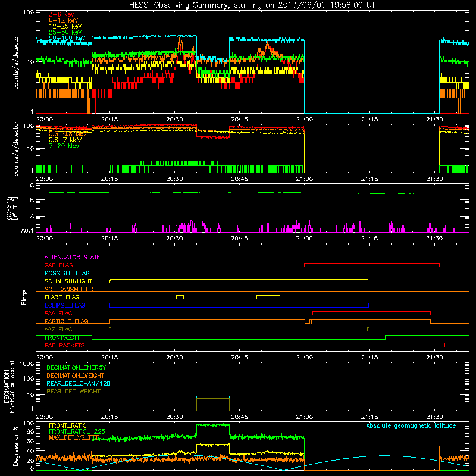Select the SAA_FLAG label
The height and width of the screenshot is (476, 476).
point(58,313)
